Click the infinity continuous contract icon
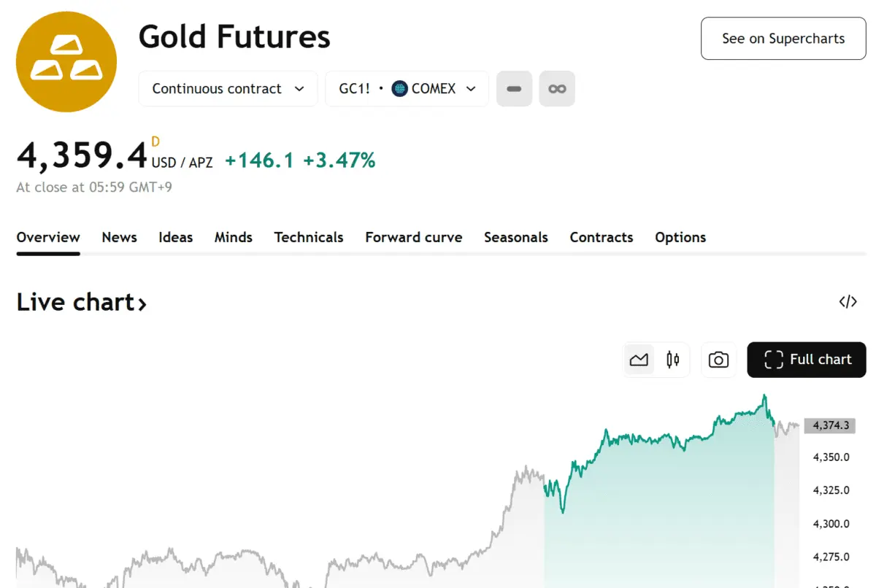Screen dimensions: 876x588 coord(557,89)
